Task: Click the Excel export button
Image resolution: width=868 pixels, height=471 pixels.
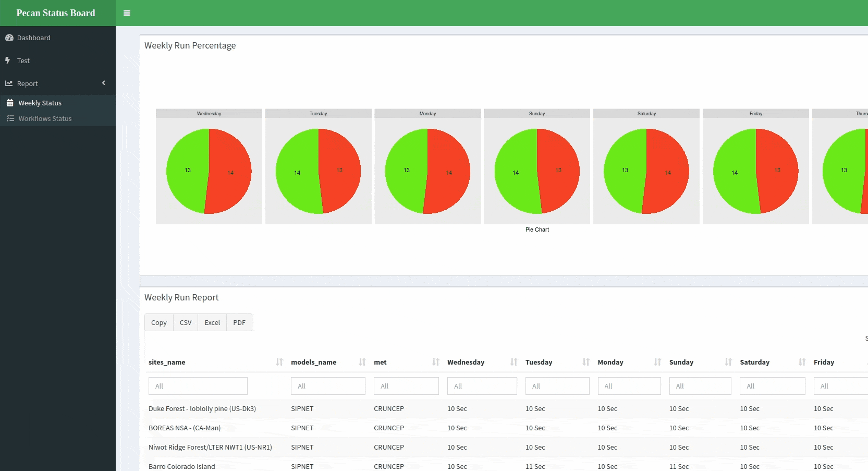Action: click(212, 322)
